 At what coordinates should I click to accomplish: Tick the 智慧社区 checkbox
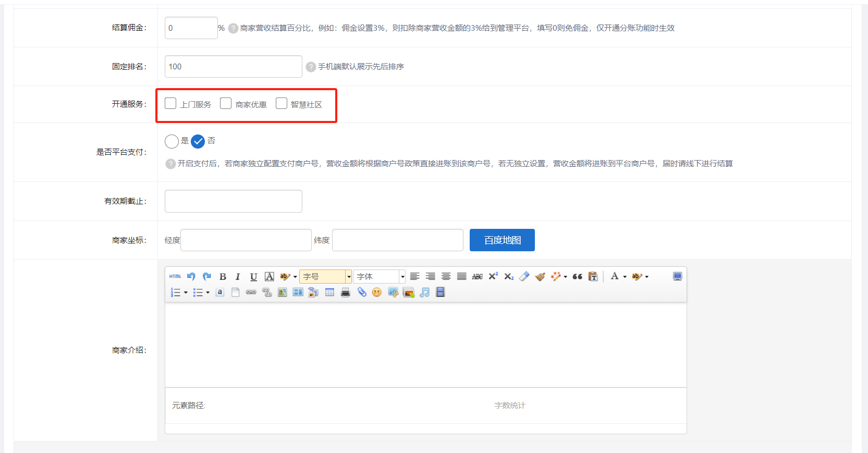(x=282, y=104)
